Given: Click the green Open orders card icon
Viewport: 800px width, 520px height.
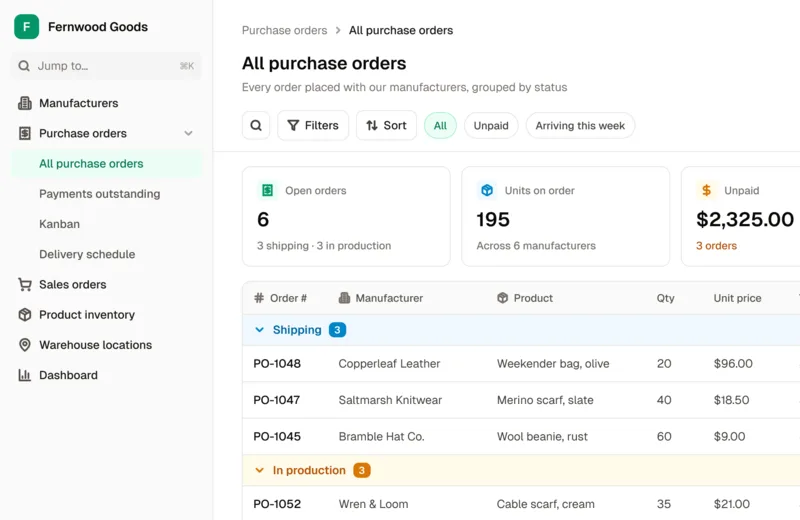Looking at the screenshot, I should pos(267,190).
